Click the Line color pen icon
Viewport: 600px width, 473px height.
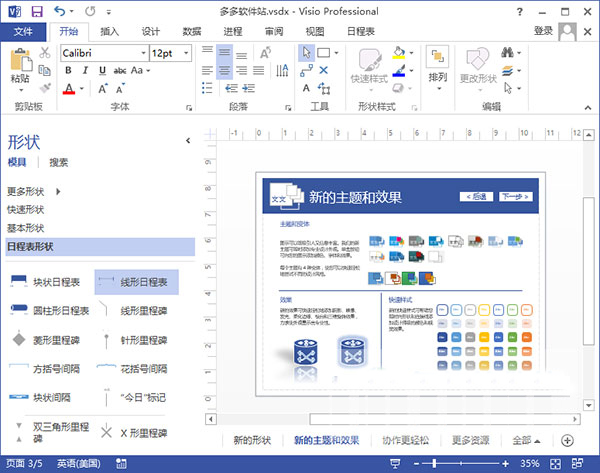tap(399, 70)
